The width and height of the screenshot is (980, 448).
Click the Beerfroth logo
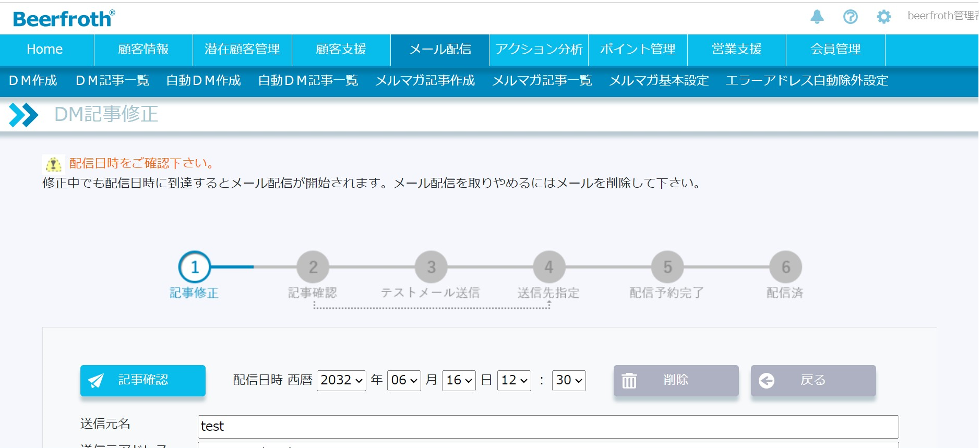[64, 19]
